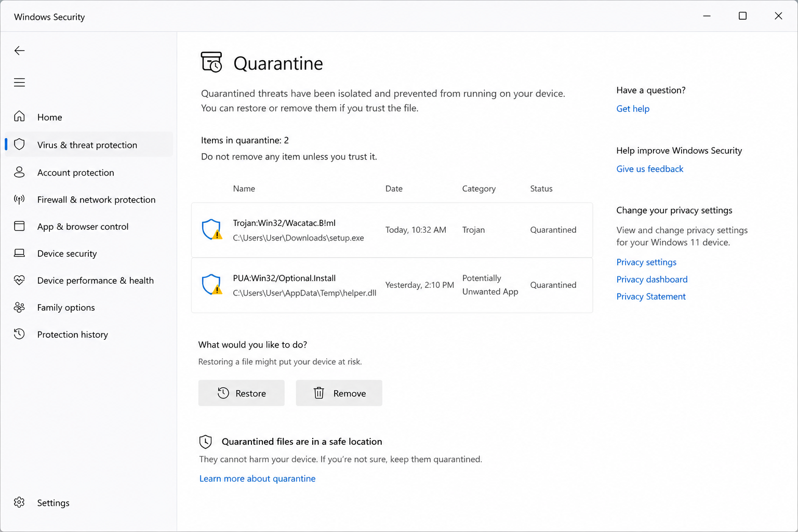The image size is (798, 532).
Task: Open App & browser control
Action: 83,227
